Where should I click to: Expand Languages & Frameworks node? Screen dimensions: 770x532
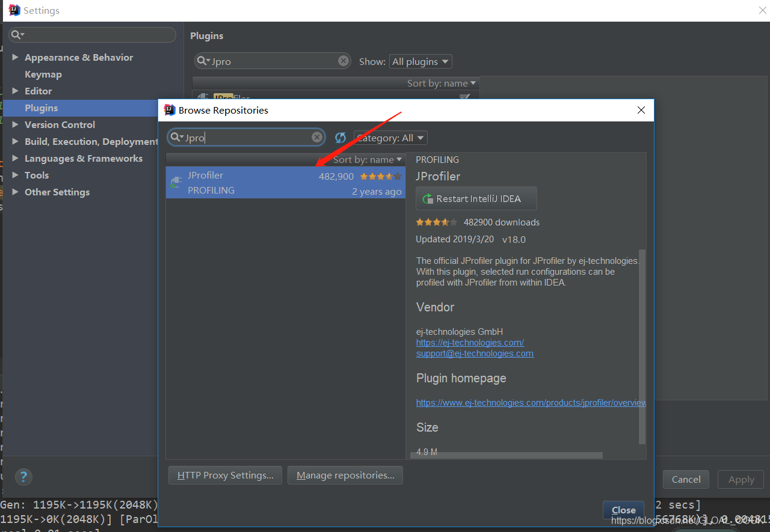tap(15, 158)
